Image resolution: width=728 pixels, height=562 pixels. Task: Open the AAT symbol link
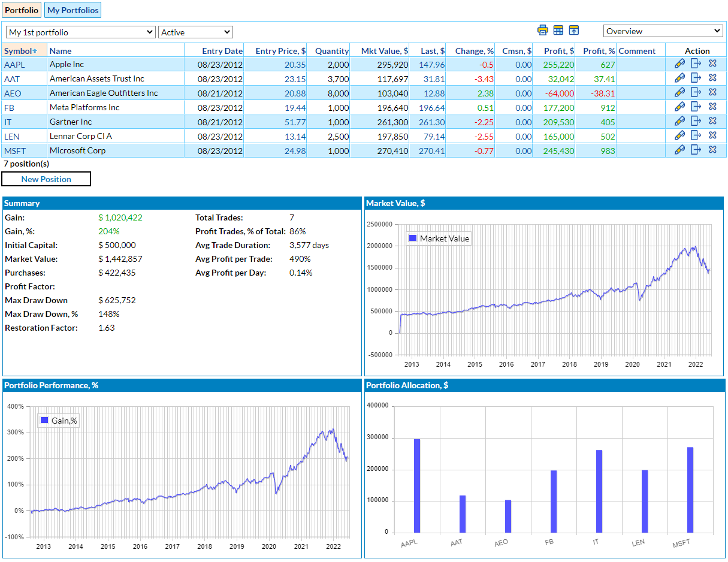[x=13, y=78]
